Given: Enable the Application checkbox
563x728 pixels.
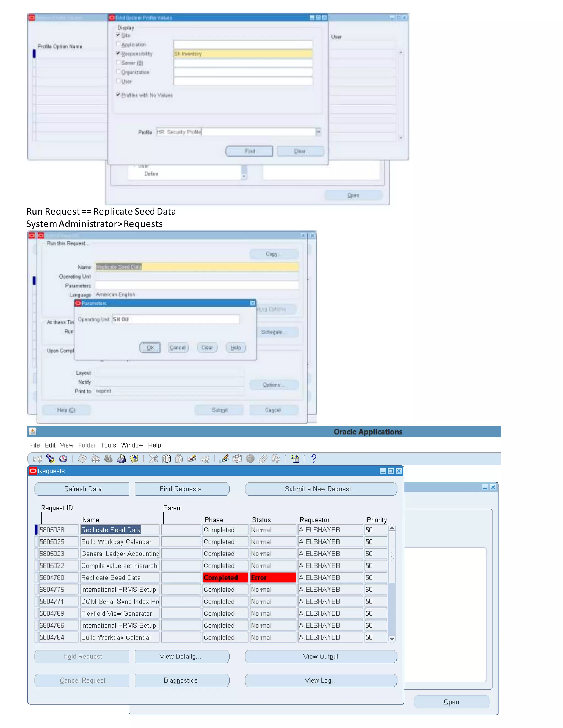Looking at the screenshot, I should pyautogui.click(x=118, y=44).
